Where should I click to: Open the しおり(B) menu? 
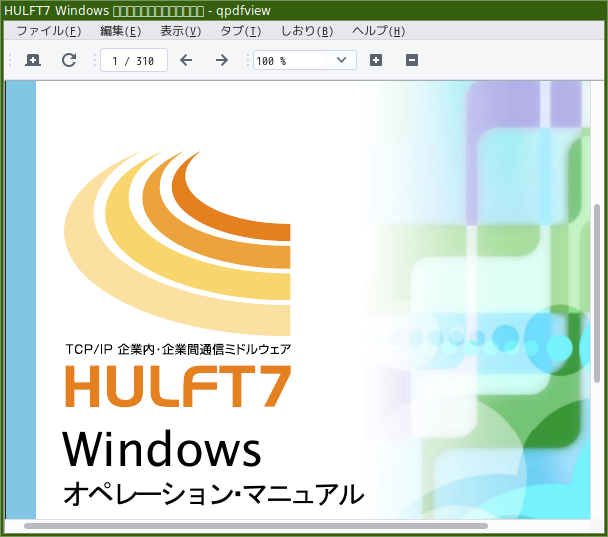[307, 31]
